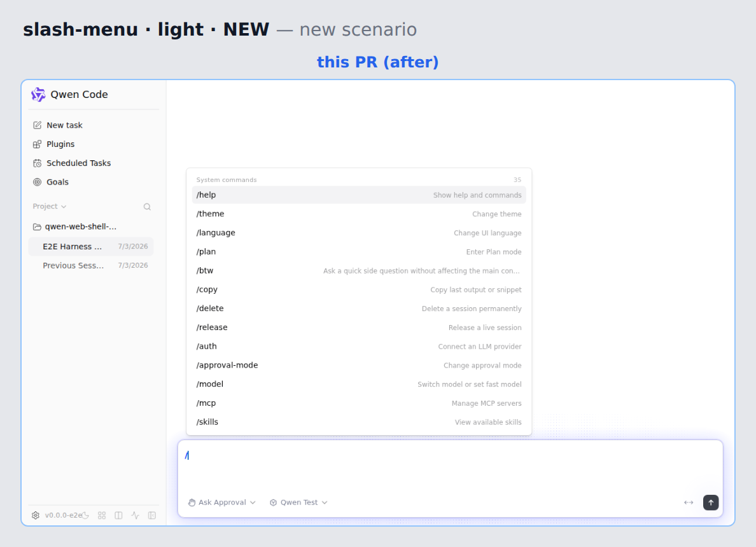756x547 pixels.
Task: Choose the /approval-mode command
Action: tap(359, 365)
